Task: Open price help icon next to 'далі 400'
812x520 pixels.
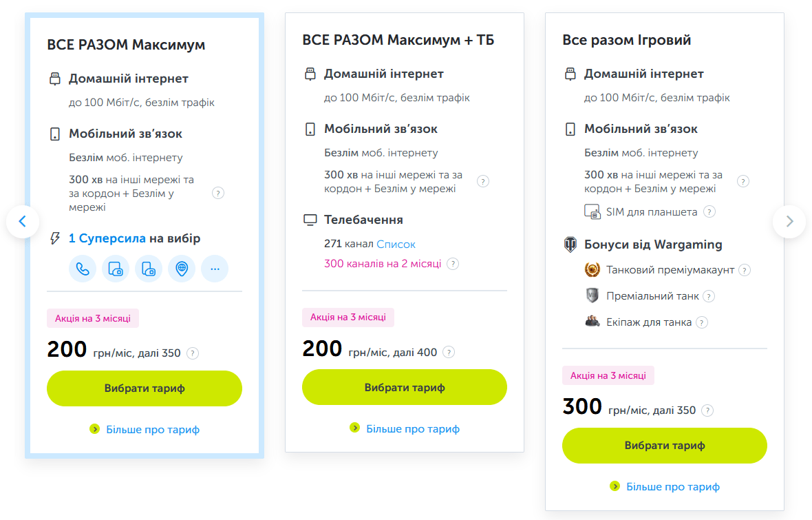Action: [x=449, y=352]
